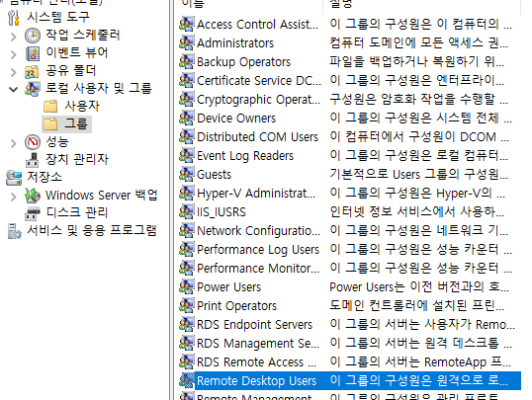Click the Remote Desktop Users group icon
This screenshot has height=400, width=532.
(187, 380)
